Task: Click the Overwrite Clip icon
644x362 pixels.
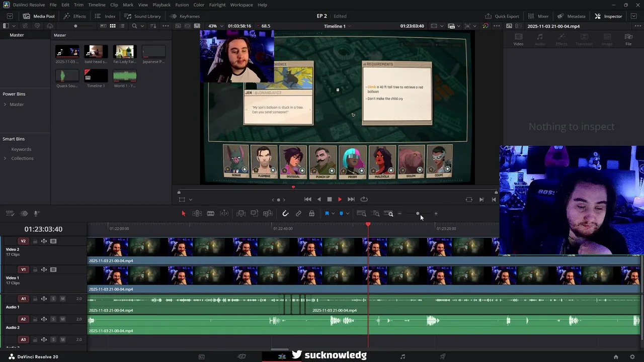Action: click(x=255, y=214)
